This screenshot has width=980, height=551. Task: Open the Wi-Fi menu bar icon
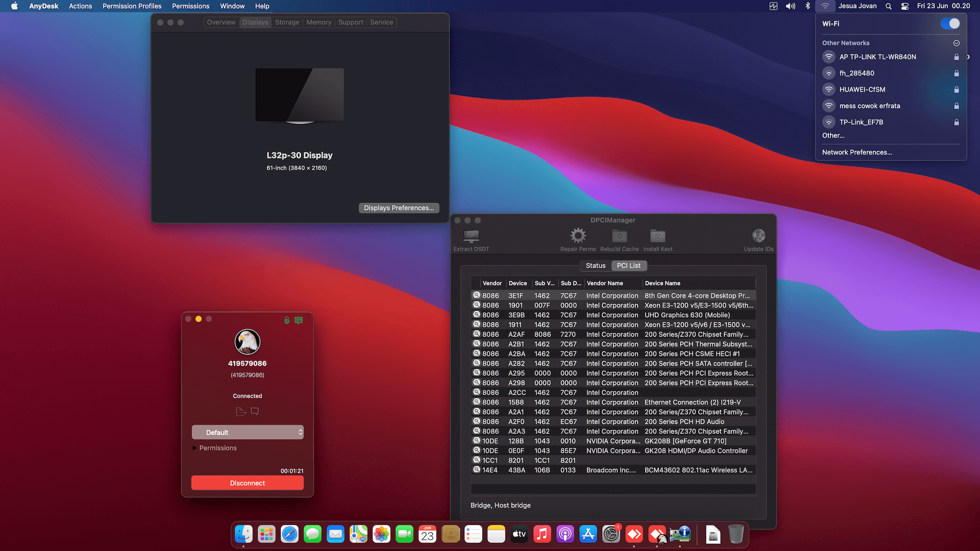825,6
